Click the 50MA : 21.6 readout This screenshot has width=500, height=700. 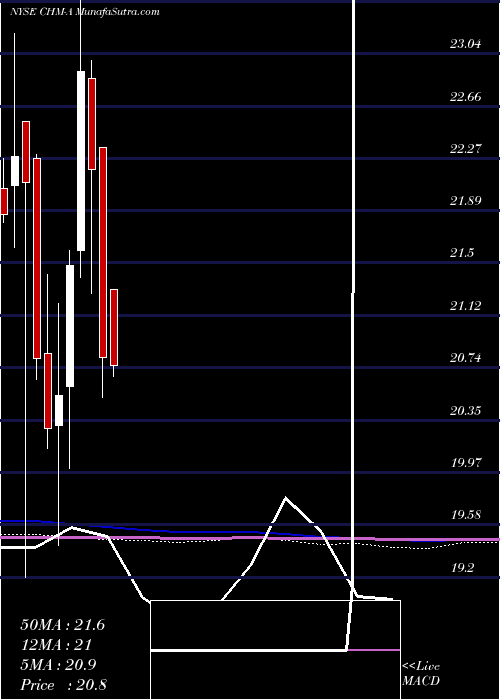62,625
